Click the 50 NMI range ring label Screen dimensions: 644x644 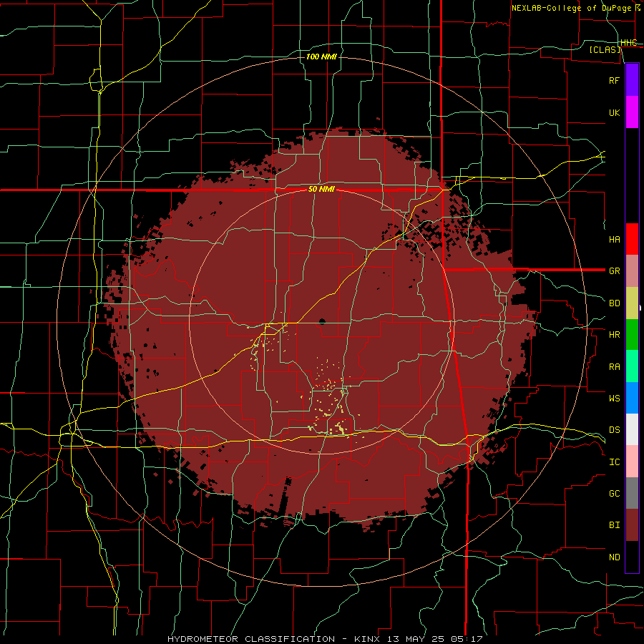[321, 190]
